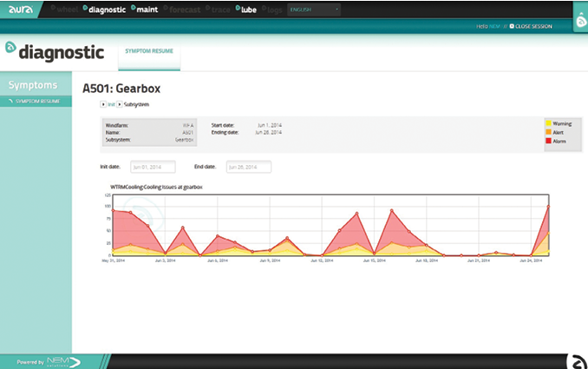
Task: Follow the Init breadcrumb link
Action: 111,104
